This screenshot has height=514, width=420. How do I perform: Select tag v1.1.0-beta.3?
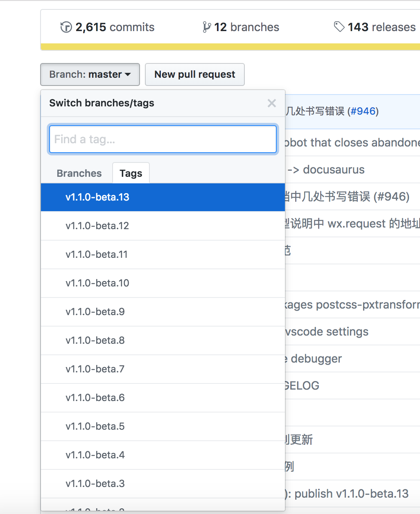163,484
